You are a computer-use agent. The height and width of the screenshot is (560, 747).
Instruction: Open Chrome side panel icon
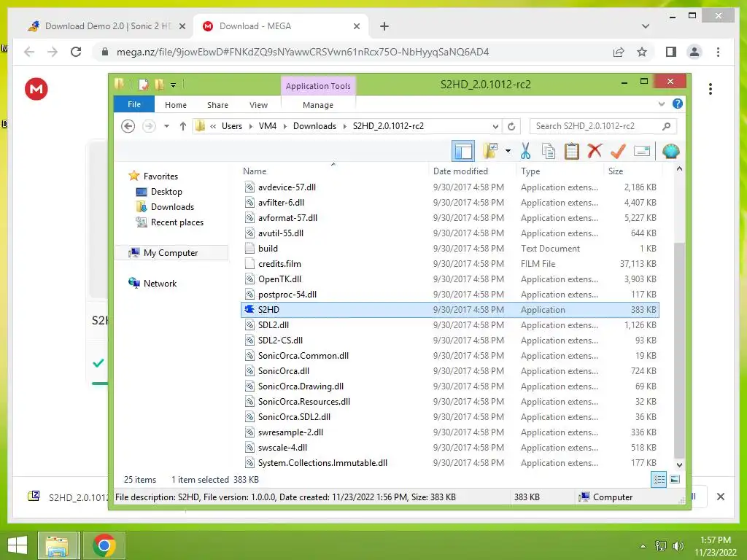tap(671, 52)
